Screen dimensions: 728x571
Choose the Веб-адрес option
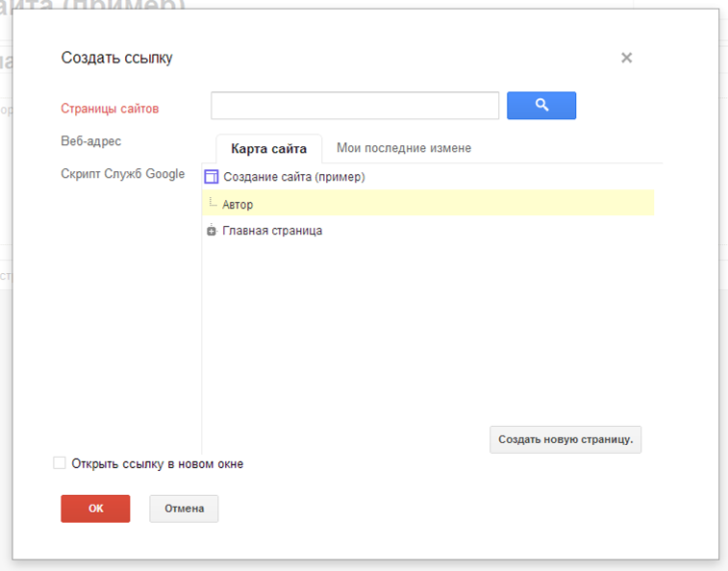[91, 141]
